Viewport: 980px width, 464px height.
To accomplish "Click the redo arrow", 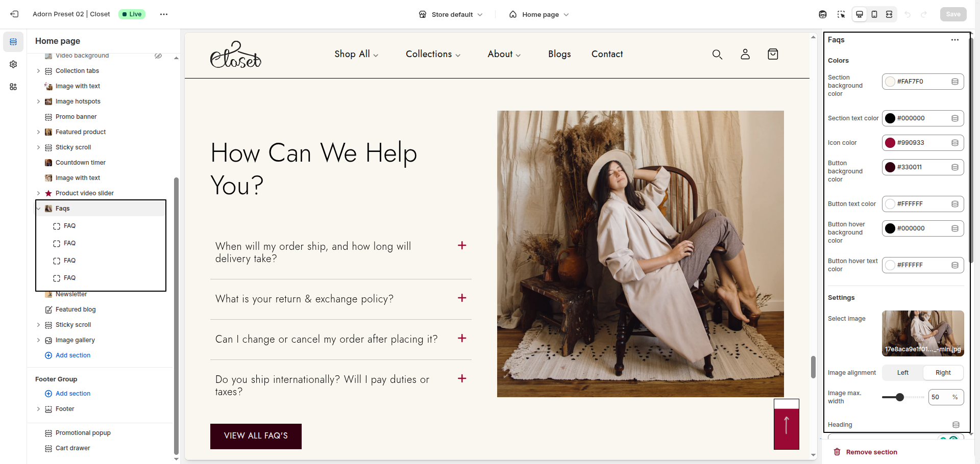I will (924, 14).
